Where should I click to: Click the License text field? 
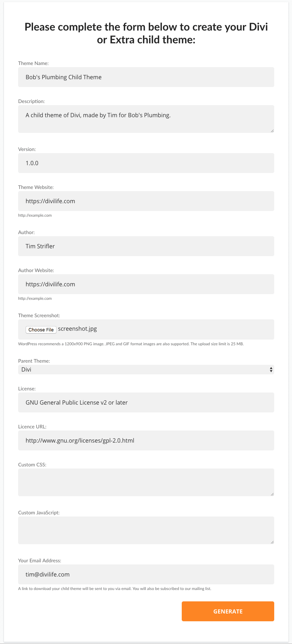click(146, 402)
